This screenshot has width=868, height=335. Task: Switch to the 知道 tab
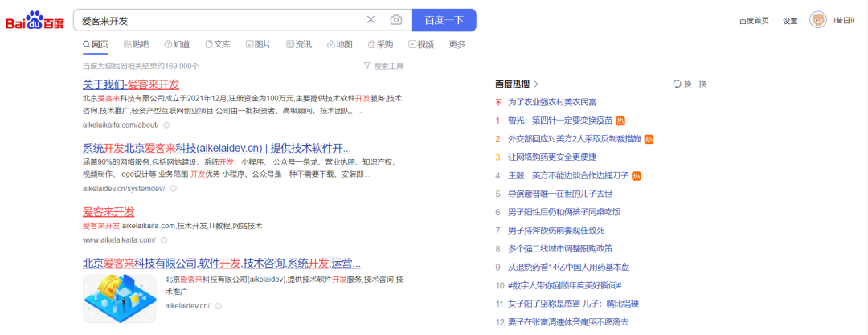pos(177,44)
